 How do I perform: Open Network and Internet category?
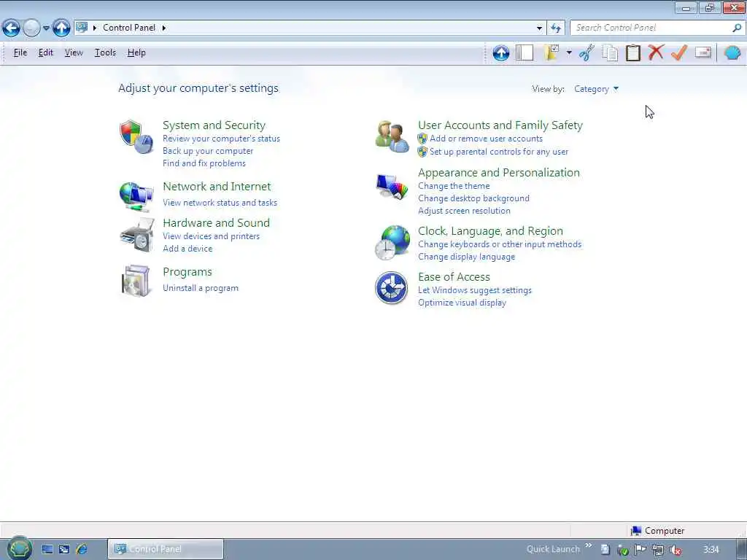point(217,186)
